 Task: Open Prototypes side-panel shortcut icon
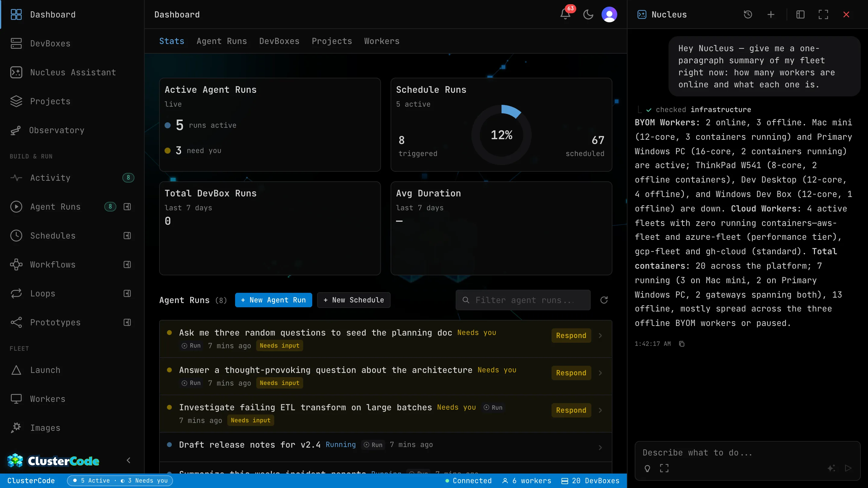(127, 323)
